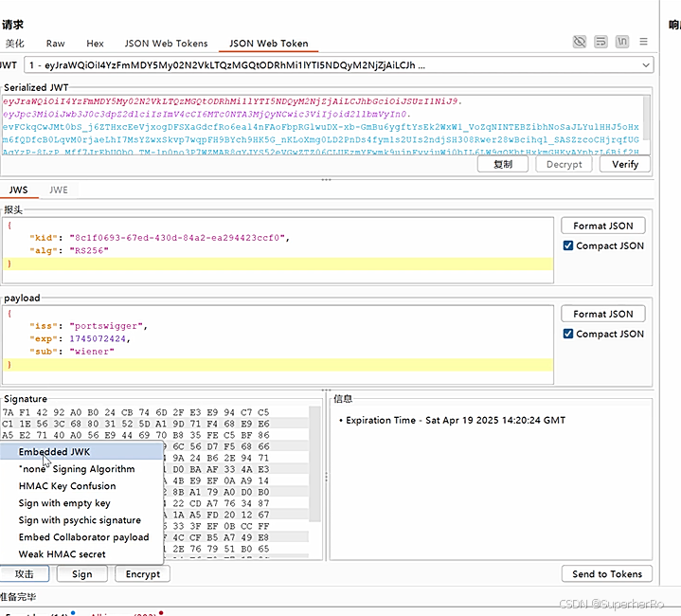Click the word wrap icon in request toolbar
This screenshot has width=681, height=616.
600,42
